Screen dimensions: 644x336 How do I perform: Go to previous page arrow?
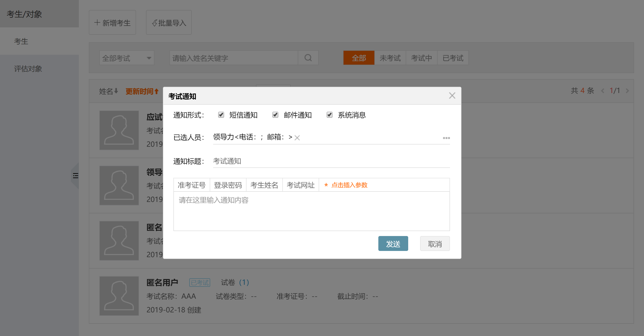(602, 91)
